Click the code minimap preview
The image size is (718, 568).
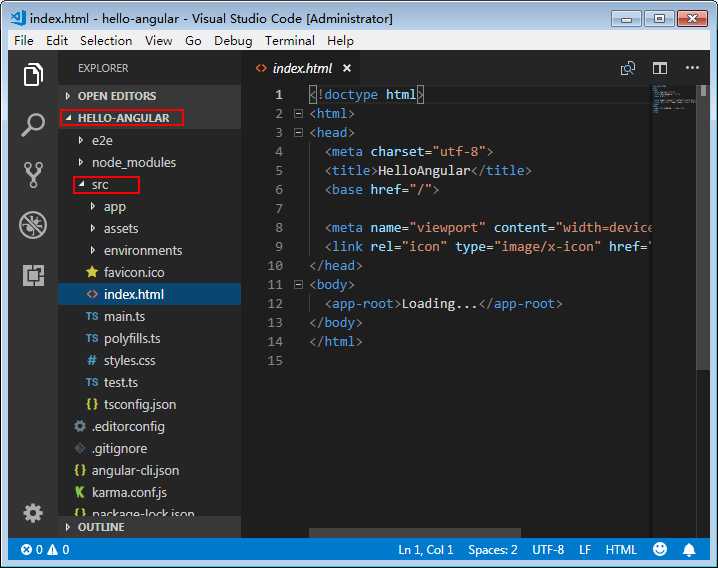(x=673, y=98)
